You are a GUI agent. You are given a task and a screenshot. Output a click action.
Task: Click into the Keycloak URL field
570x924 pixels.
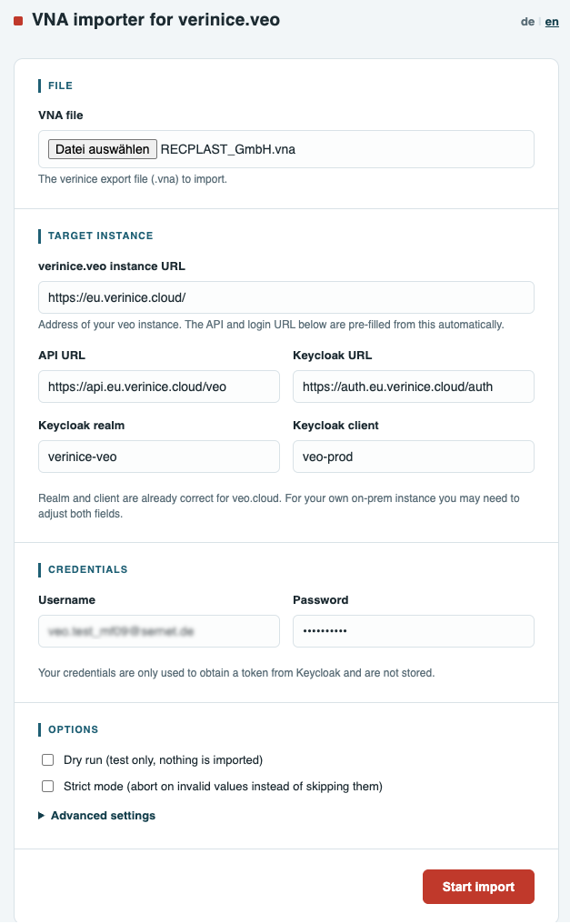coord(414,387)
